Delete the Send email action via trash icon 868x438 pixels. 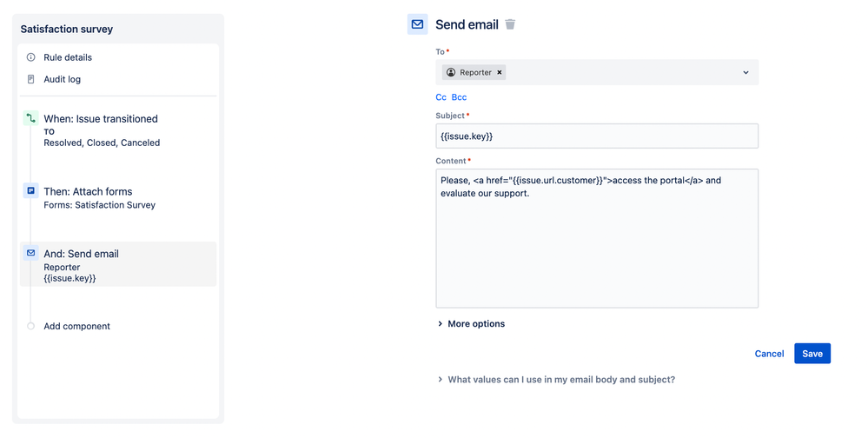pos(510,24)
